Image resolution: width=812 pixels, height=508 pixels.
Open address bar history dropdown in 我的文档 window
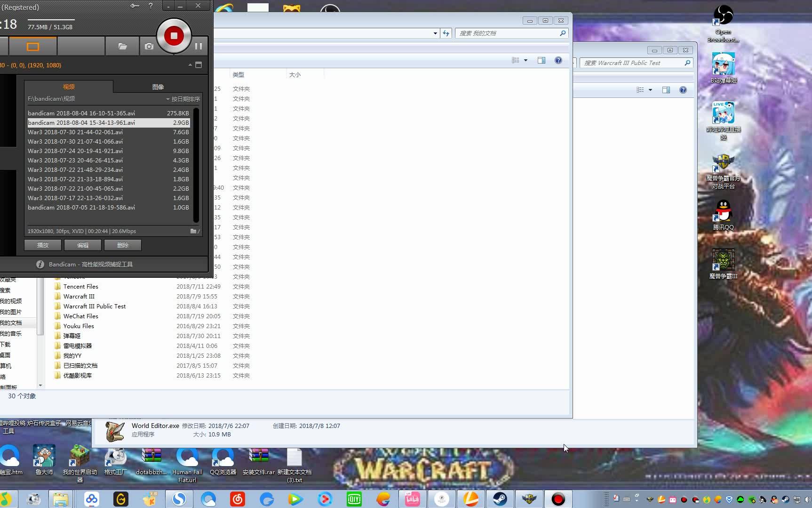pyautogui.click(x=435, y=33)
